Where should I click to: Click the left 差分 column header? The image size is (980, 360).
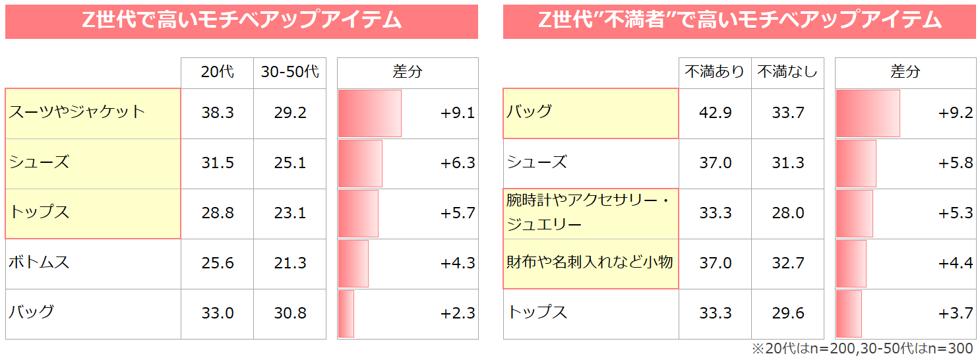(407, 73)
